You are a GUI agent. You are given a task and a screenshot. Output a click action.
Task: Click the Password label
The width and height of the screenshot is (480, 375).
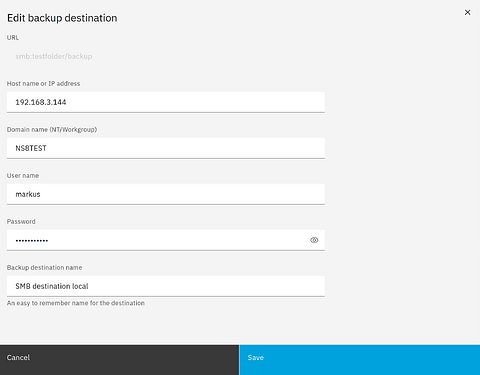21,222
